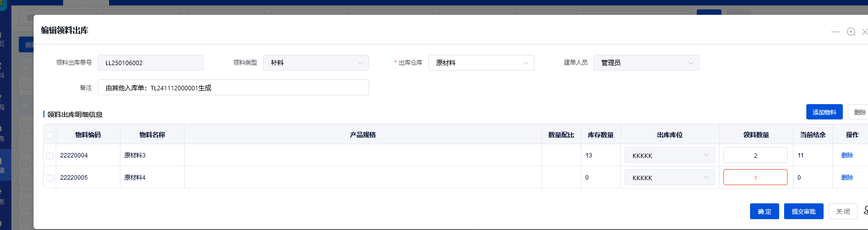Open the 领料类型 dropdown showing 补料
Screen dimensions: 868x230
pyautogui.click(x=316, y=63)
